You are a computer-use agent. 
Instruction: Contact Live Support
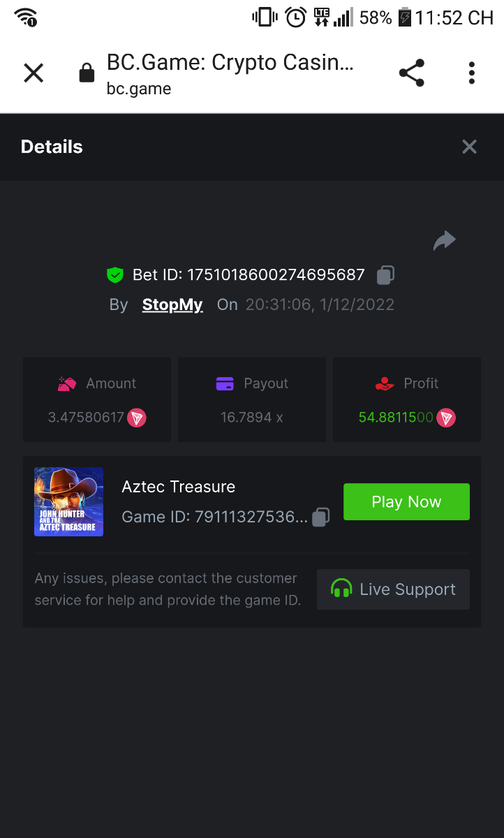(x=393, y=589)
